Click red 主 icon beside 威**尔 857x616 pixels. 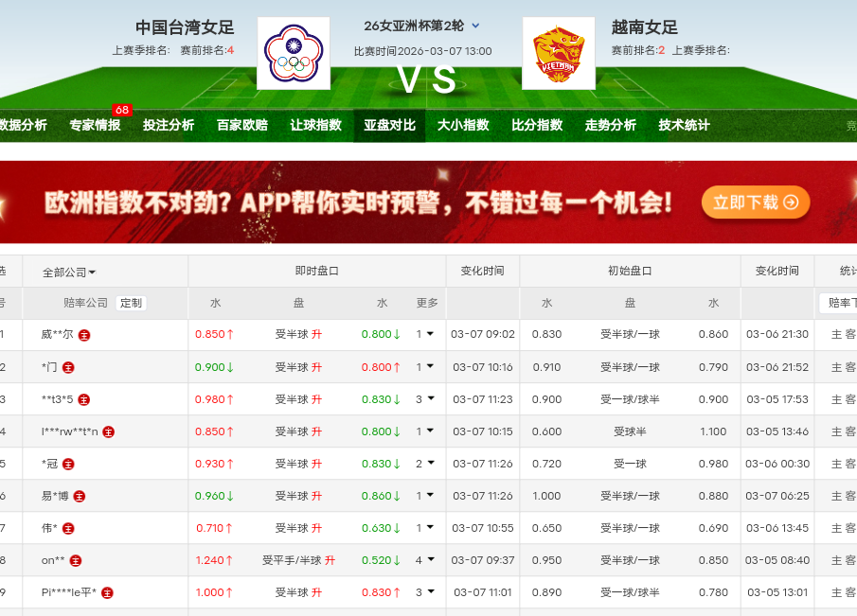[84, 335]
